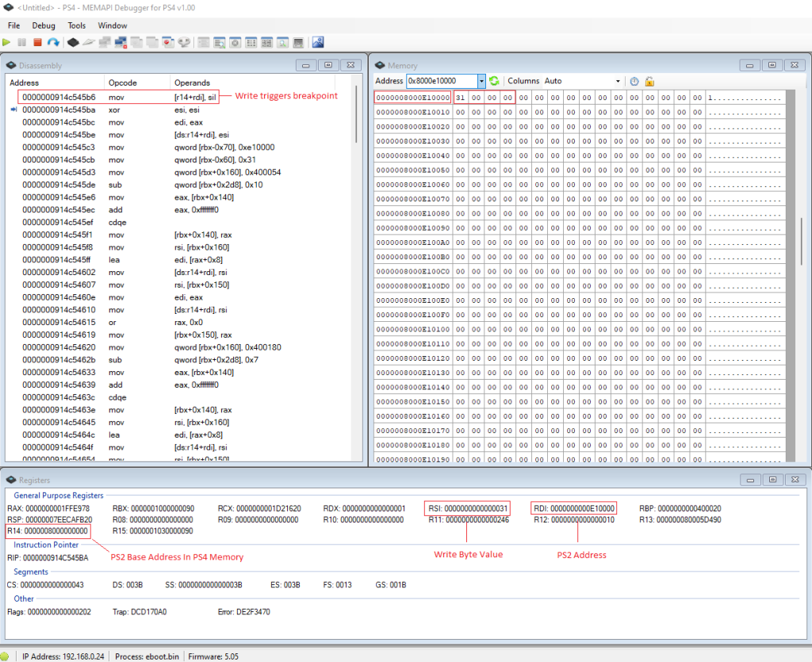The width and height of the screenshot is (812, 662).
Task: Click the network computers icon with red badge
Action: [121, 42]
